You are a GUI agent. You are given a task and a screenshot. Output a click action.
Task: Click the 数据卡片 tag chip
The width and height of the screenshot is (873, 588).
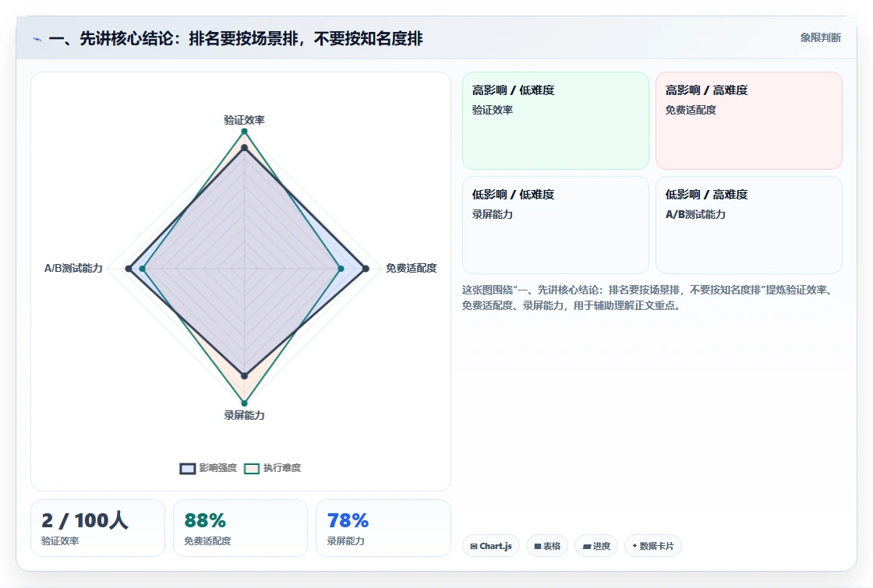point(653,546)
